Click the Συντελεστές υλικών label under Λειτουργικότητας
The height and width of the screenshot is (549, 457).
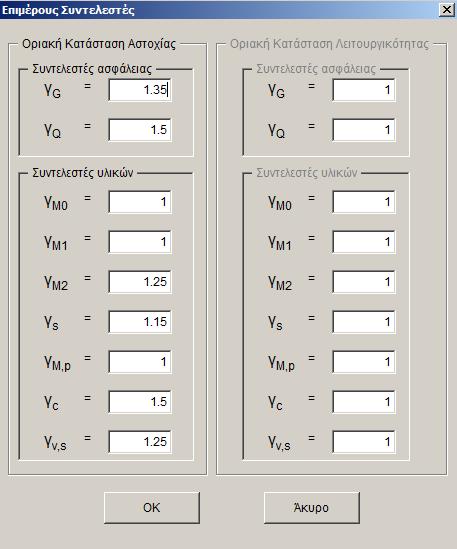tap(307, 173)
